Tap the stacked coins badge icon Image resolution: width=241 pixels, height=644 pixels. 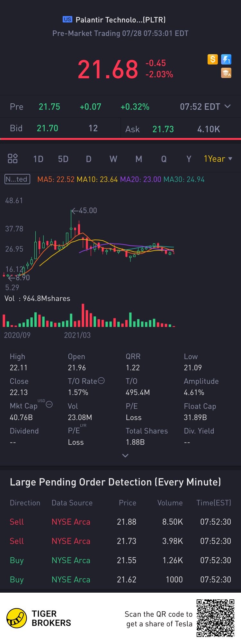[226, 73]
